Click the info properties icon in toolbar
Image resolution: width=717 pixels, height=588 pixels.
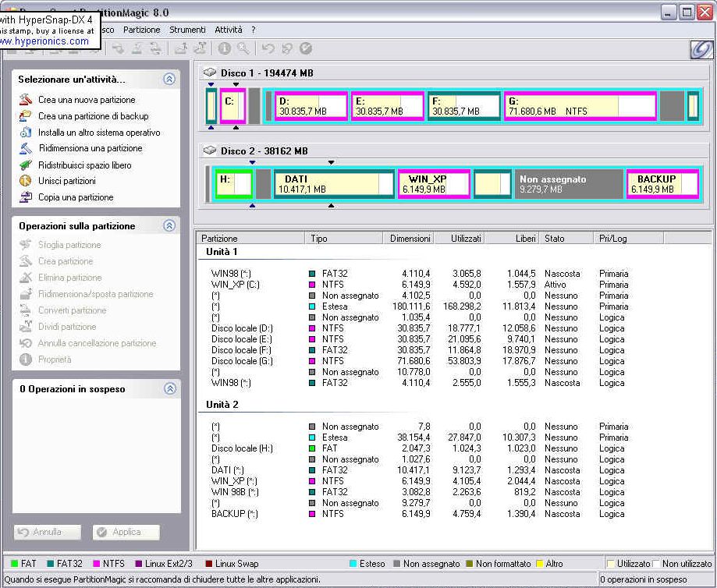[x=225, y=48]
